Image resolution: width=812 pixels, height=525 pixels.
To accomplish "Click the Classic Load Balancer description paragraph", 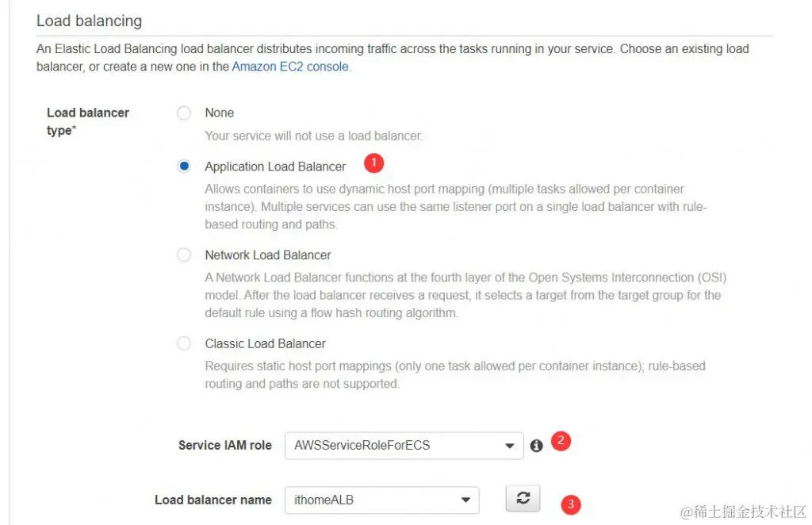I will pyautogui.click(x=455, y=375).
